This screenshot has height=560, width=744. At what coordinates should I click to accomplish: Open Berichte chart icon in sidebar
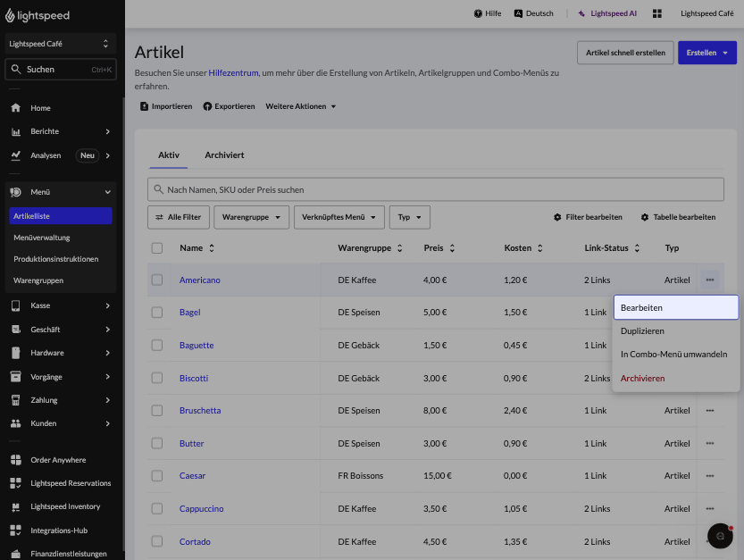[x=16, y=131]
